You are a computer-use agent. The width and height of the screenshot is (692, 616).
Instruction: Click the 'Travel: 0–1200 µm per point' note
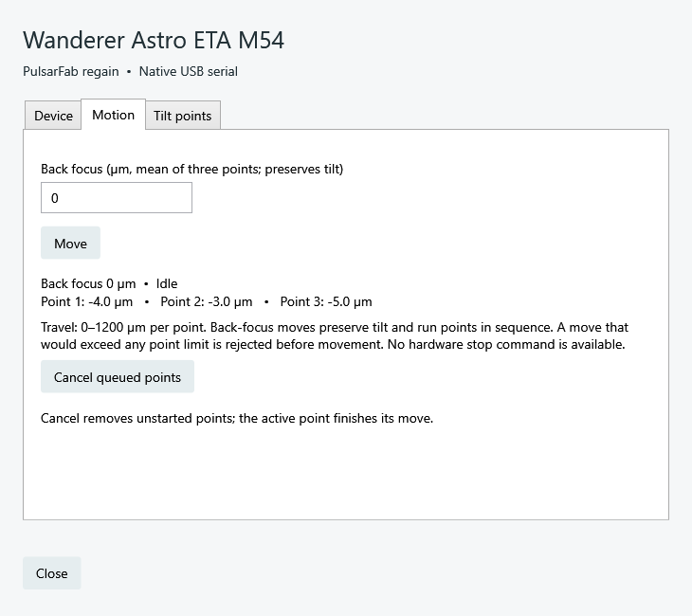(x=335, y=335)
